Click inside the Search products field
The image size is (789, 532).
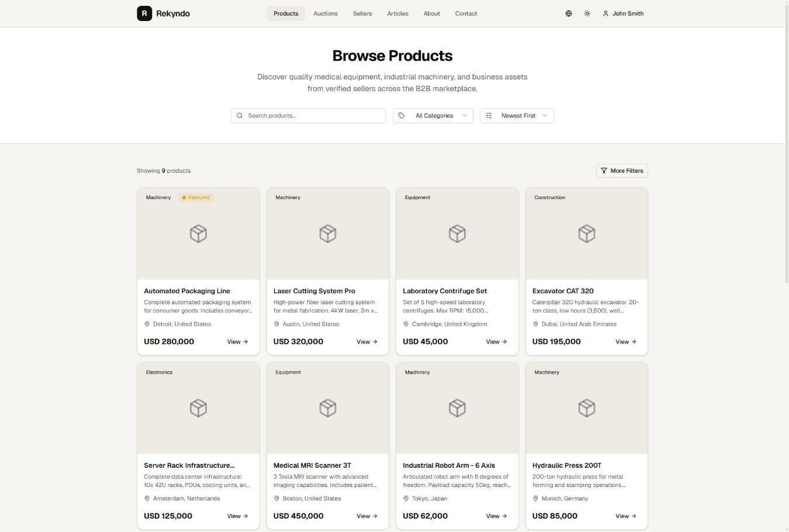310,115
